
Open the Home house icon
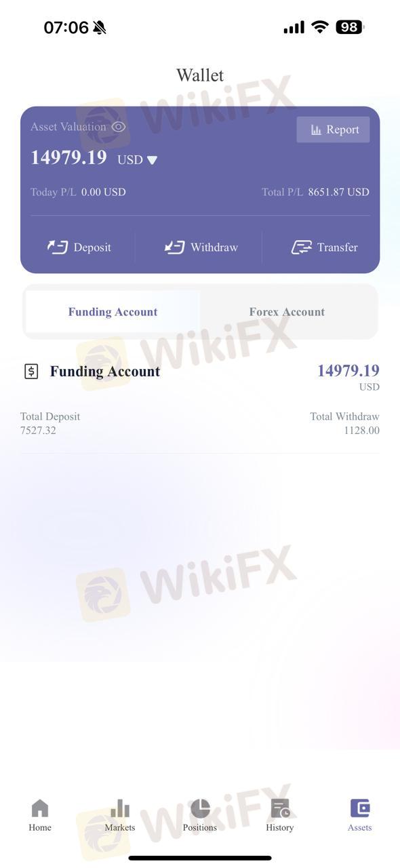click(40, 808)
